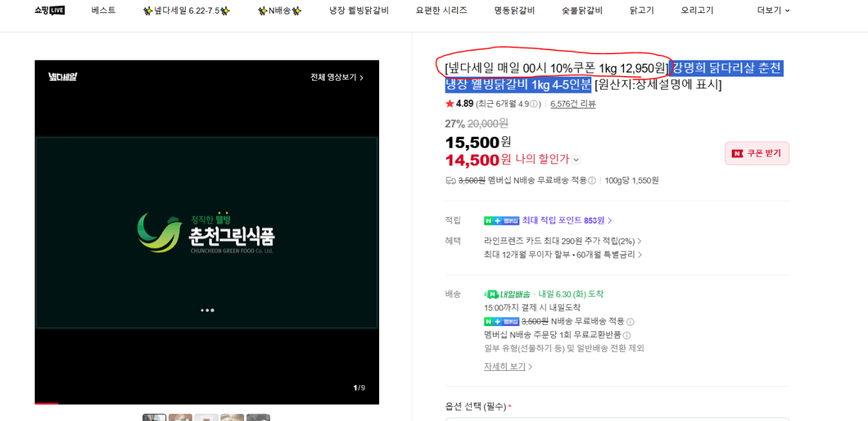Screen dimensions: 868x421
Task: Click the 멤버십 badge in 적립 row
Action: tap(502, 220)
